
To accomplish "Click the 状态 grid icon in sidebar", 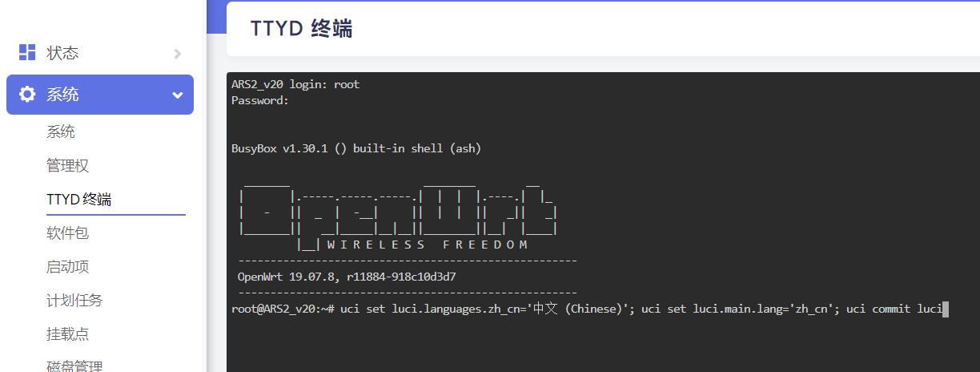I will (x=27, y=52).
